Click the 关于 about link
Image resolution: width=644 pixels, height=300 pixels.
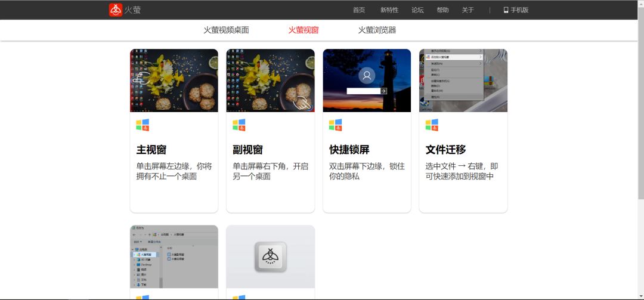click(467, 10)
